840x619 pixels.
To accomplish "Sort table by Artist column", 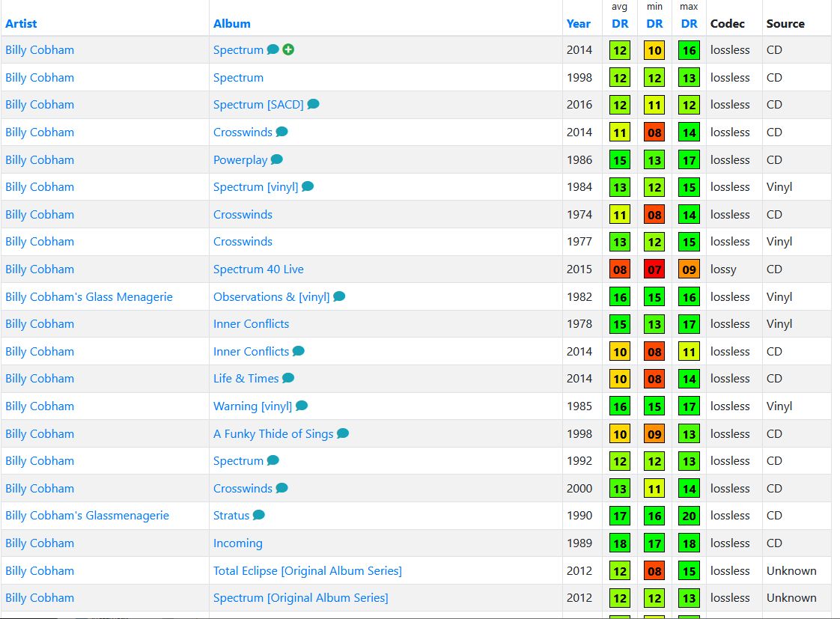I will 21,23.
